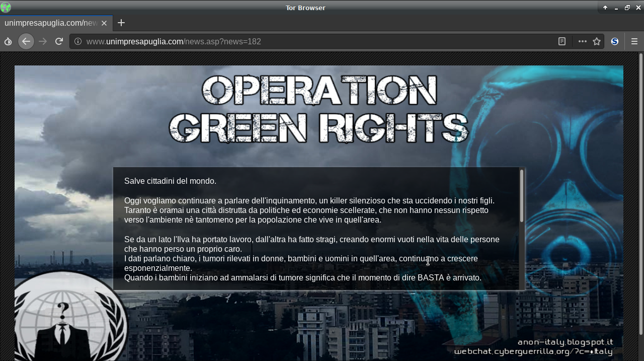
Task: Click the Operation Green Rights banner title
Action: (x=318, y=108)
